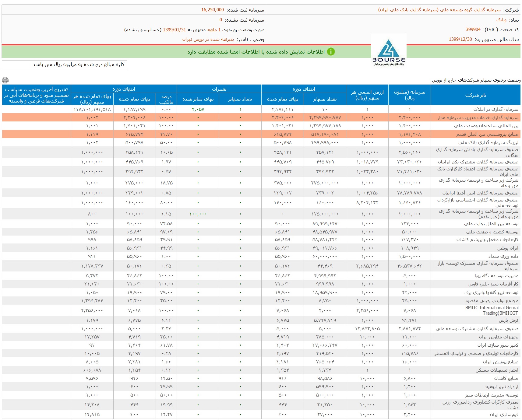
Task: Click the 'نام شرکت' column header
Action: [x=476, y=95]
